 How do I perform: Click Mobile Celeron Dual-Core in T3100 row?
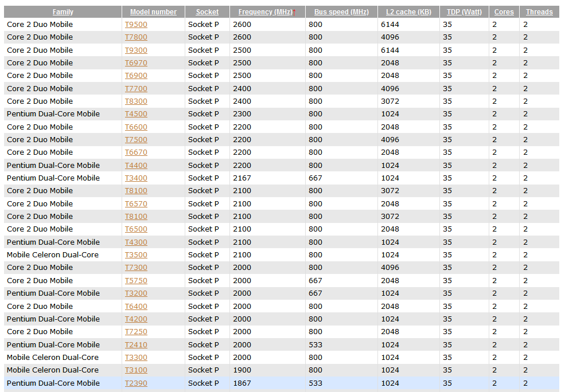click(x=53, y=370)
